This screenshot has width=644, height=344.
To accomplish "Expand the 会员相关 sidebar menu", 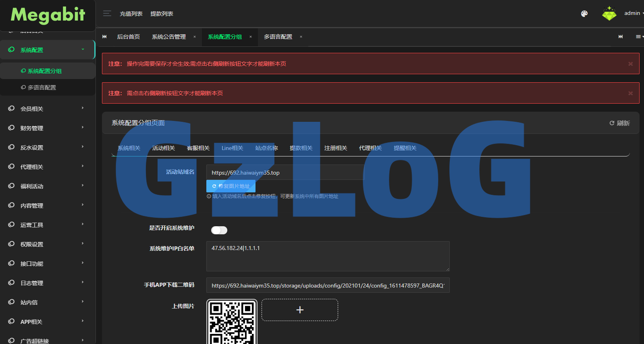I will pos(48,108).
